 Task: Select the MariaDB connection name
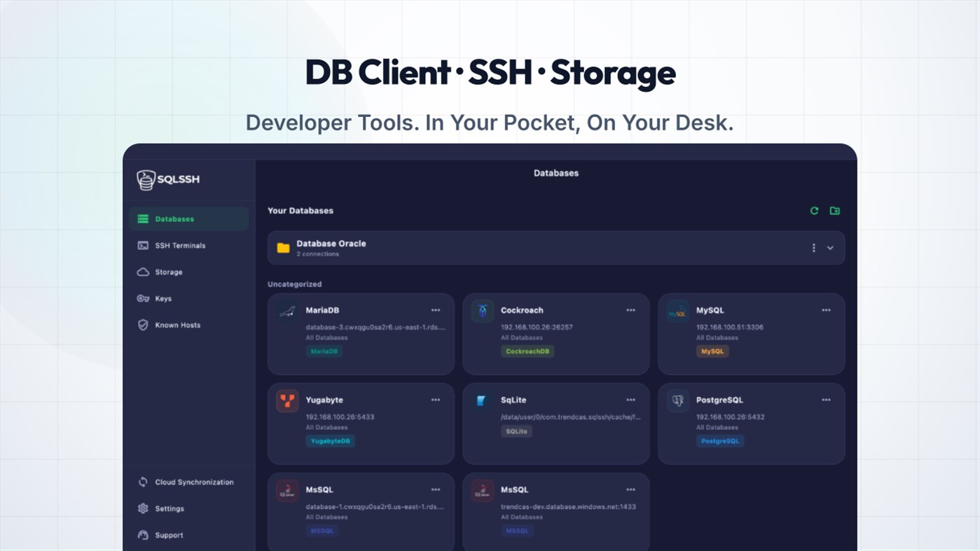(322, 310)
